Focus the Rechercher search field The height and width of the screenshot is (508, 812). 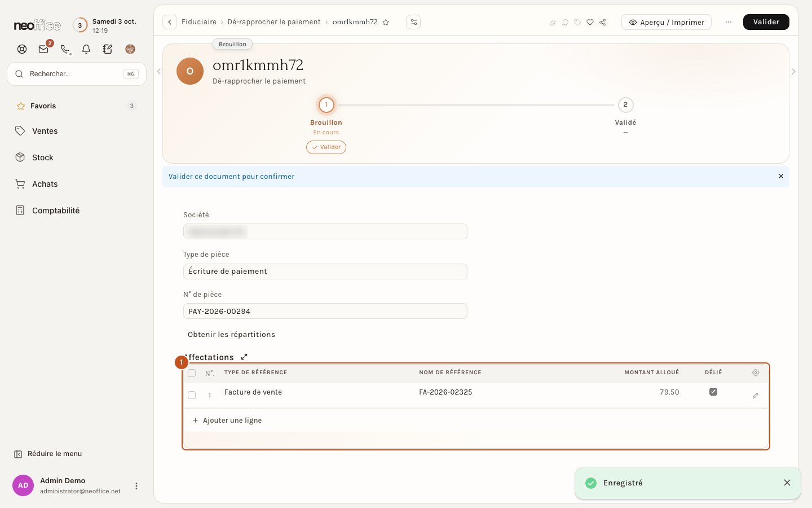pyautogui.click(x=77, y=74)
